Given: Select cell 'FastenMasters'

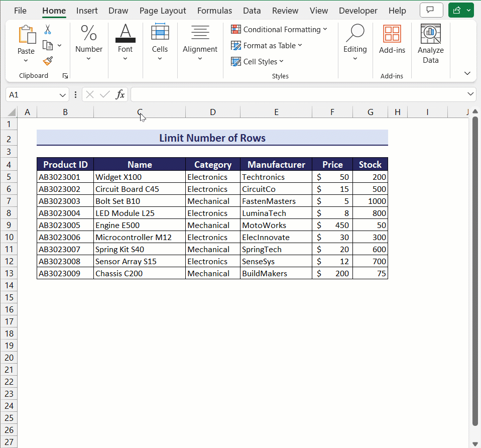Looking at the screenshot, I should 276,201.
